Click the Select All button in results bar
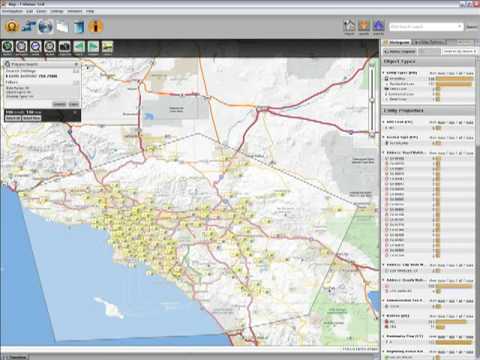The image size is (480, 360). click(13, 118)
